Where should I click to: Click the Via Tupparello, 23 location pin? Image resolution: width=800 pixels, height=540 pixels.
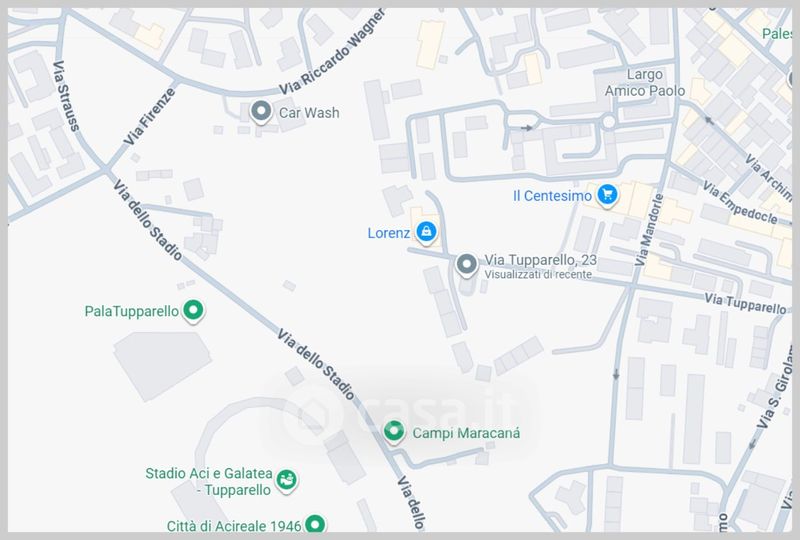pos(466,265)
